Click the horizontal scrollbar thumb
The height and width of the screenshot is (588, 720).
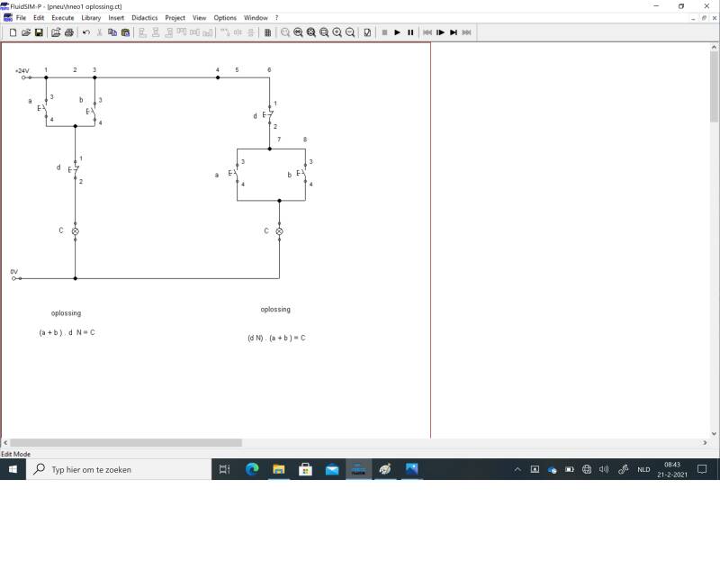tap(126, 443)
